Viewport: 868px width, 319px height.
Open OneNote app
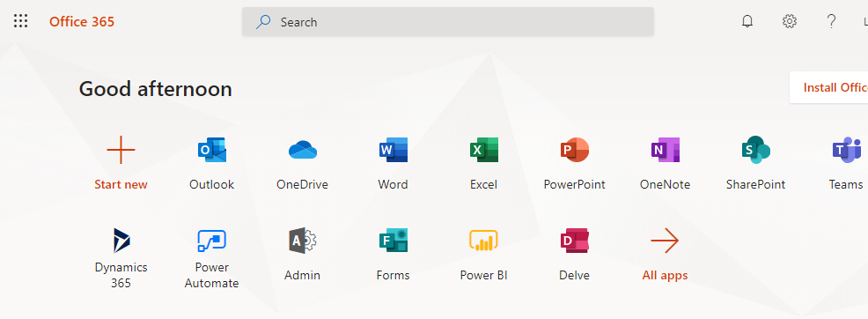tap(665, 150)
